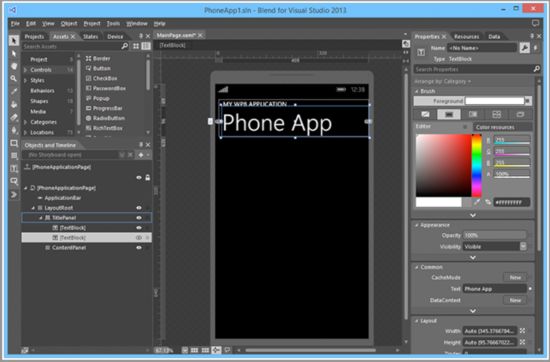The width and height of the screenshot is (550, 362).
Task: Switch to the States tab
Action: 90,36
